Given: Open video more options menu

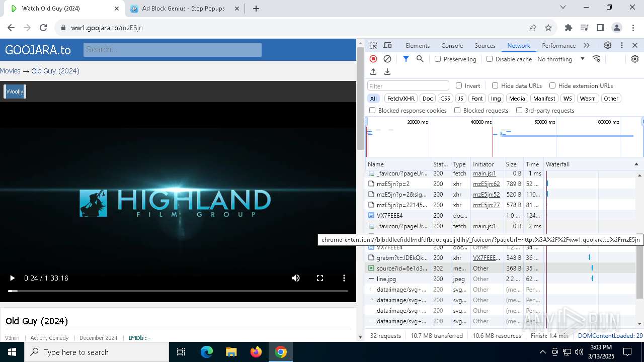Looking at the screenshot, I should (x=344, y=278).
